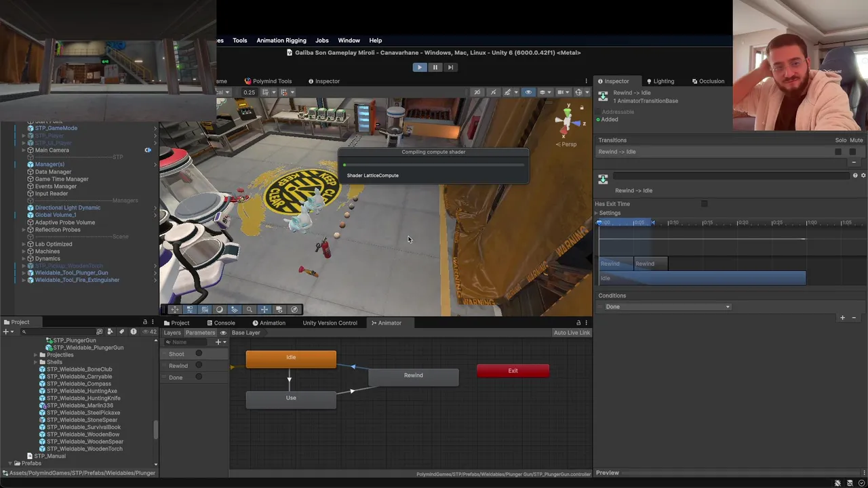The image size is (868, 488).
Task: Click the Auto Live Link button
Action: 572,333
